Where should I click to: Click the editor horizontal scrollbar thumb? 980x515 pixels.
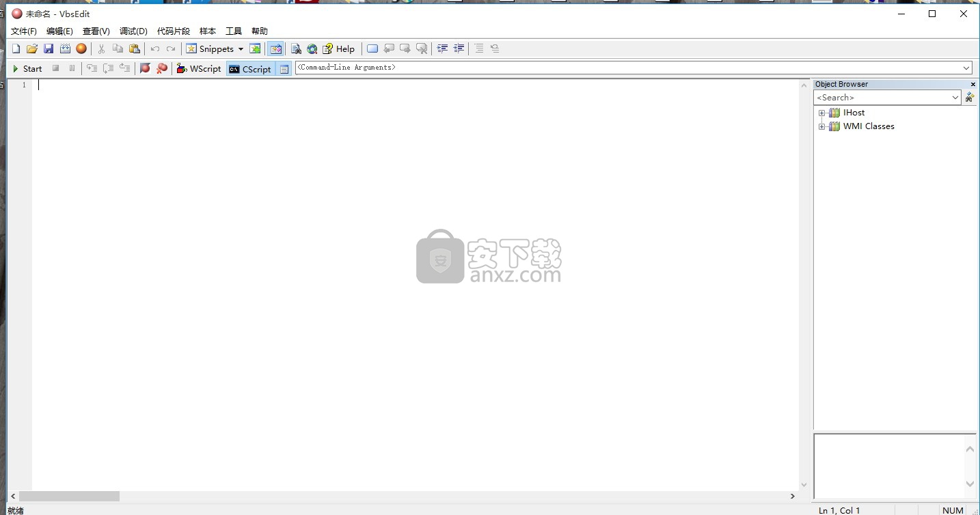point(69,496)
